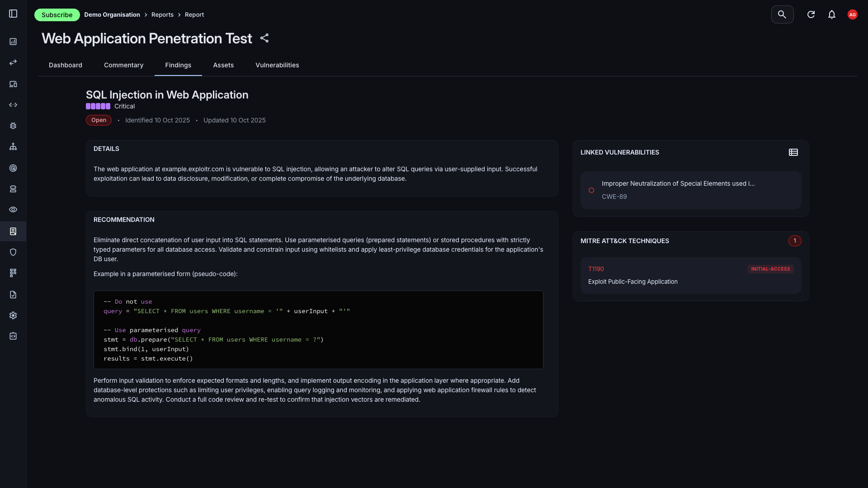Click the Critical severity rating bar

tap(98, 106)
